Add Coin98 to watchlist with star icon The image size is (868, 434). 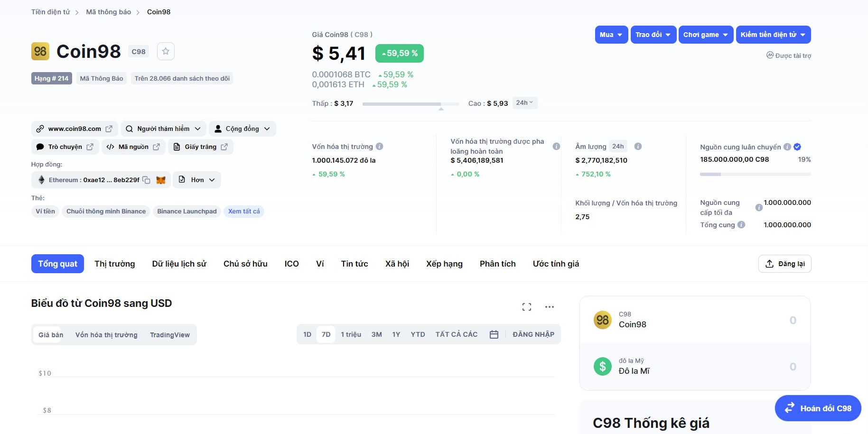click(166, 51)
